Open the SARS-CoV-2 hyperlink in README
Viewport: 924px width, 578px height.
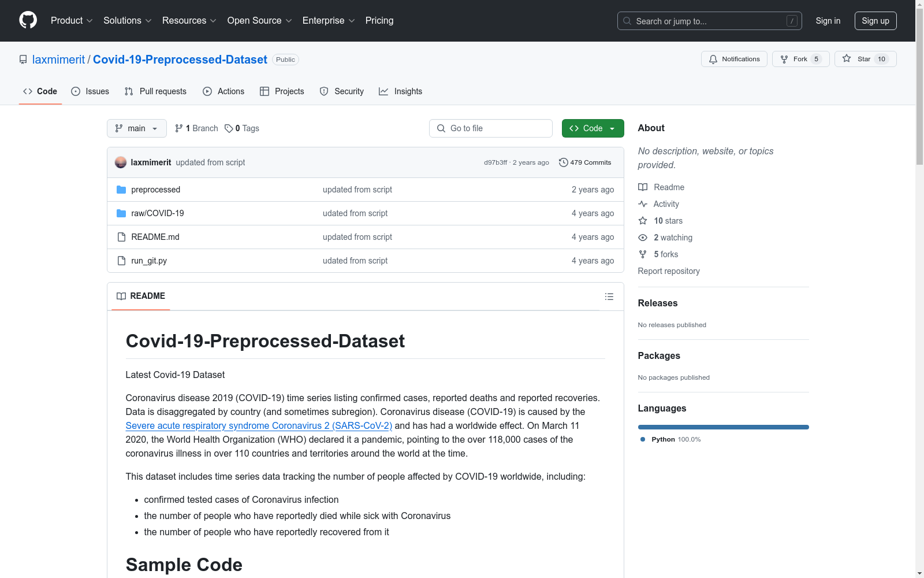tap(259, 425)
